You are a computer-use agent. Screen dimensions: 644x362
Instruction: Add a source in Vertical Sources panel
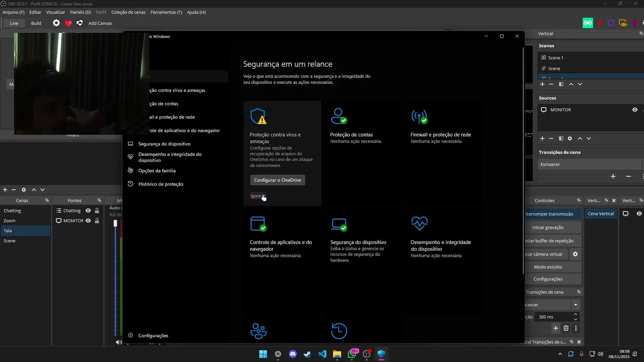point(542,138)
